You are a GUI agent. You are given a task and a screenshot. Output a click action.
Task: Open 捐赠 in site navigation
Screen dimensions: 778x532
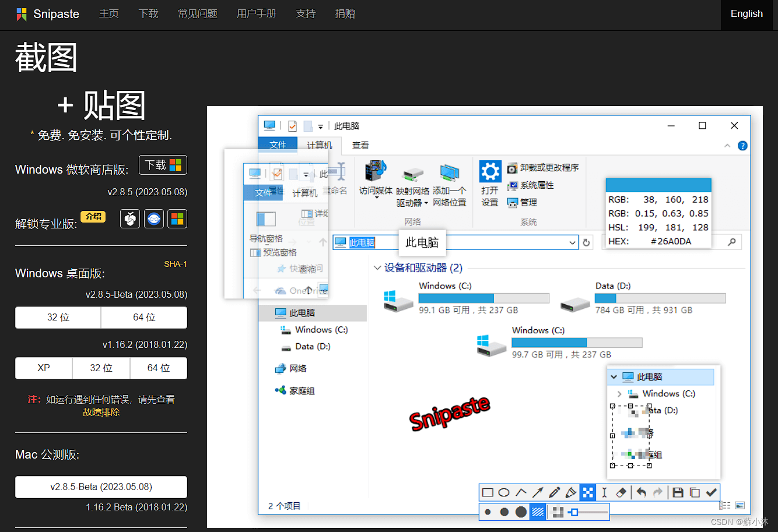345,13
